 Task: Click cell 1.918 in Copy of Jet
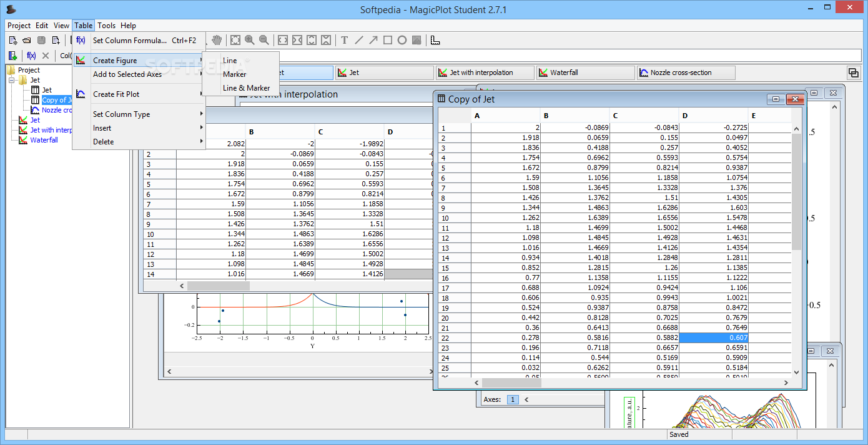click(506, 137)
